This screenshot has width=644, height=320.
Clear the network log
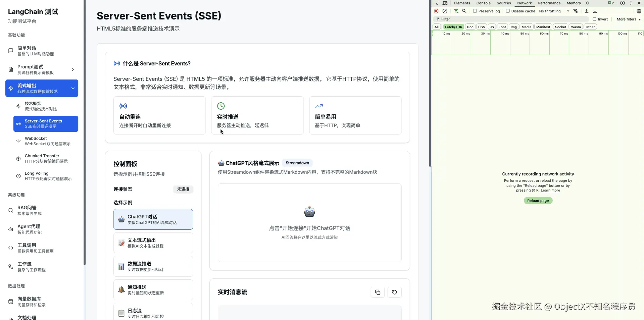(x=445, y=11)
